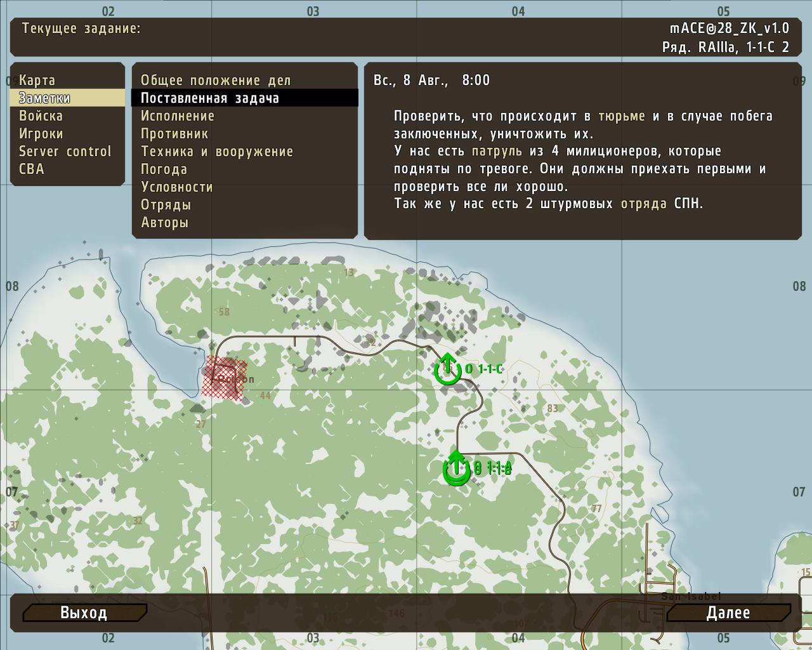Select Заметки in the left menu
The image size is (812, 650).
point(44,98)
